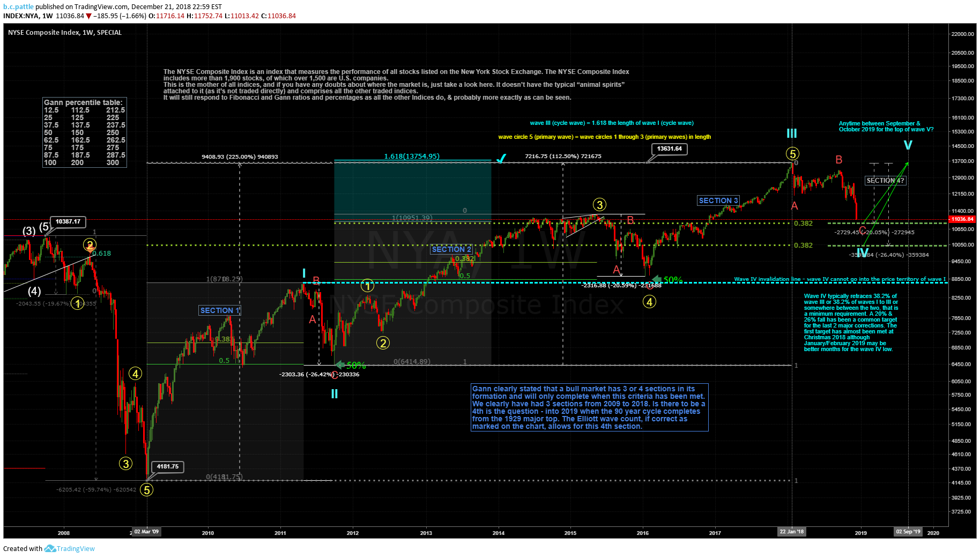980x558 pixels.
Task: Click the 2010 label on time axis
Action: (208, 533)
